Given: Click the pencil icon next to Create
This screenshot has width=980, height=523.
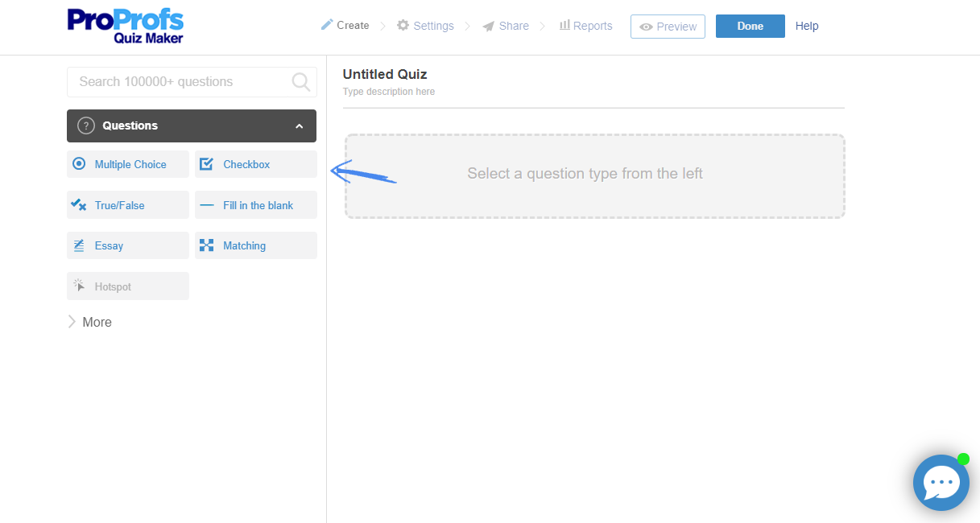Looking at the screenshot, I should [326, 25].
